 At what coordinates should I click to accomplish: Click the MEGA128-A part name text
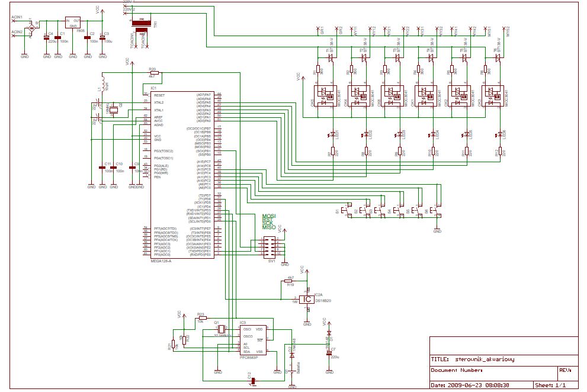pyautogui.click(x=161, y=261)
